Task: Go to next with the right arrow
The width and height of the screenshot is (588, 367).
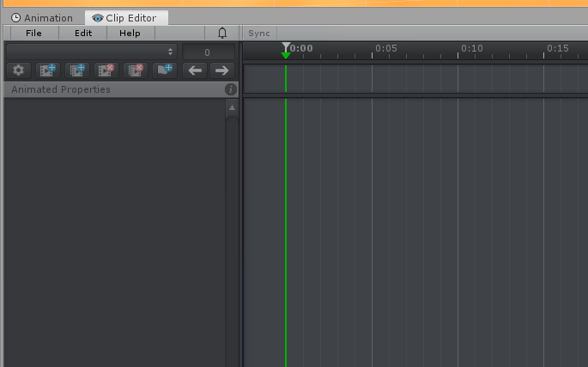Action: pyautogui.click(x=222, y=70)
